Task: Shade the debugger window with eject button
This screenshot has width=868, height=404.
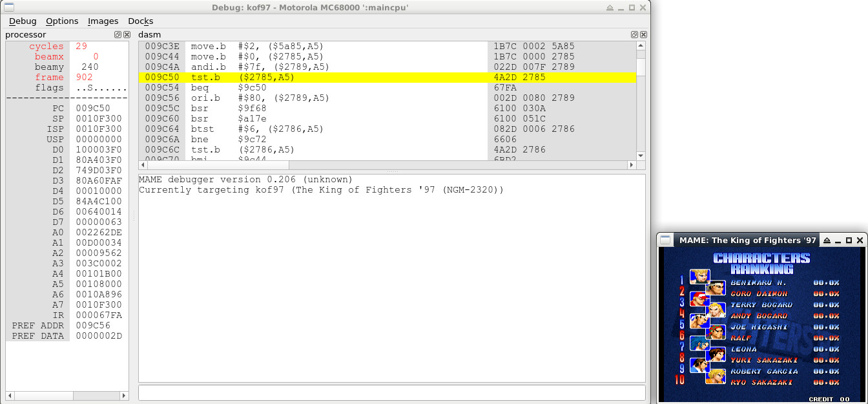Action: coord(610,8)
